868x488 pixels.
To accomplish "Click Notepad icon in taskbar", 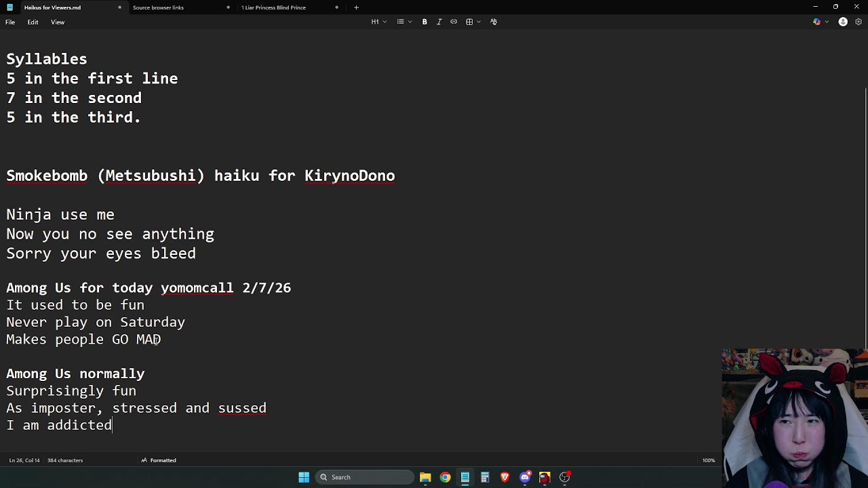I will [x=465, y=477].
